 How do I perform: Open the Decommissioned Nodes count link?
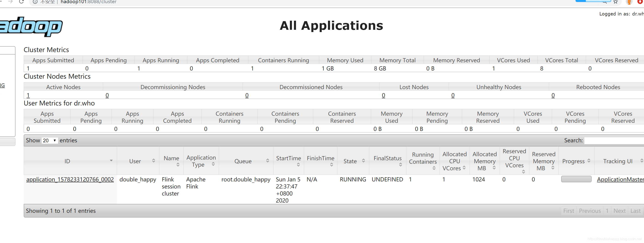[x=247, y=95]
